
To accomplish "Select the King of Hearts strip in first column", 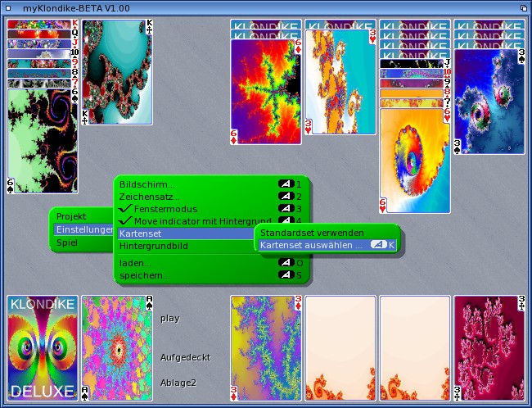I will (43, 24).
